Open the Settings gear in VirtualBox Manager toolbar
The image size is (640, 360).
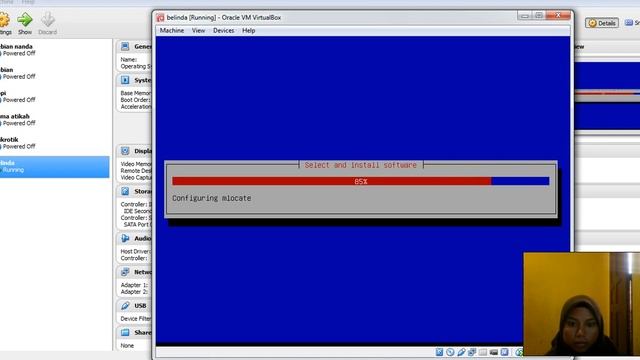coord(4,20)
